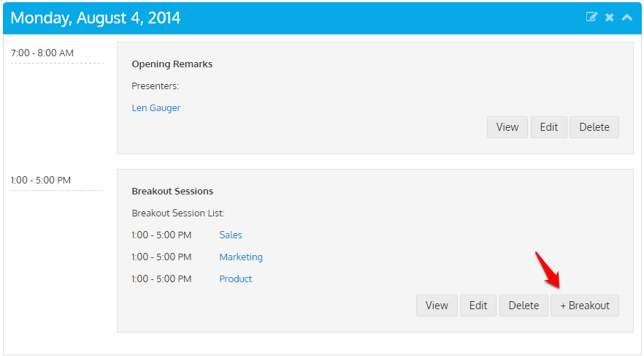Click the X icon in the date header
The width and height of the screenshot is (644, 356).
pos(610,18)
